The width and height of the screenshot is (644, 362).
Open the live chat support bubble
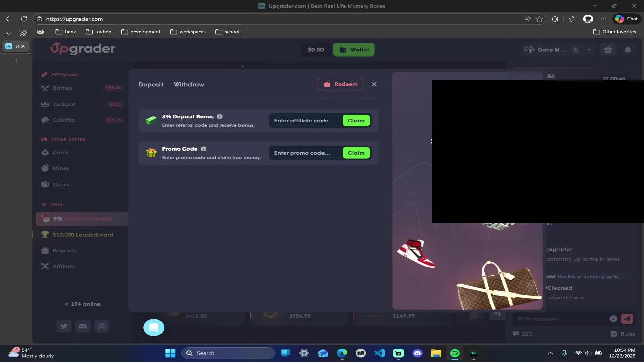pos(154,327)
